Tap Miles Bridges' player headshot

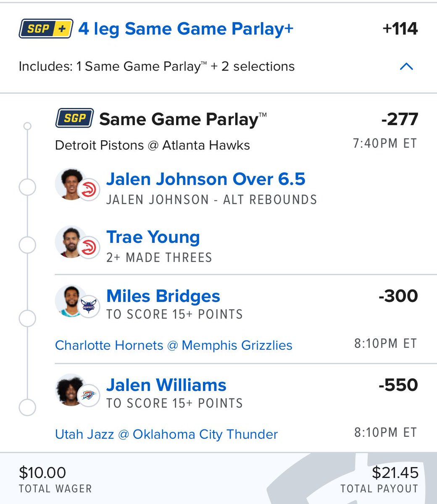pyautogui.click(x=70, y=301)
